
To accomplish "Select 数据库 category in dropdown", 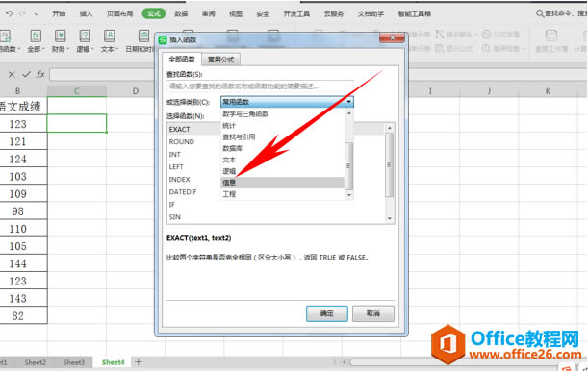I will pyautogui.click(x=233, y=148).
